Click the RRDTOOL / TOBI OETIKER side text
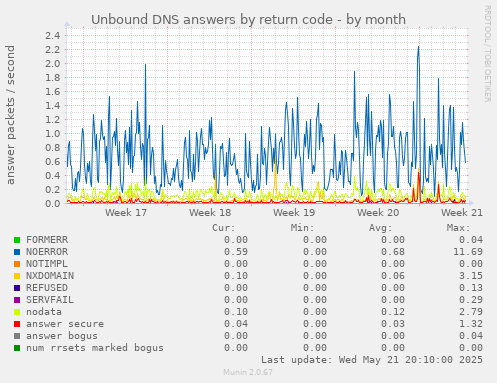Screen dimensions: 497x383 [488, 54]
